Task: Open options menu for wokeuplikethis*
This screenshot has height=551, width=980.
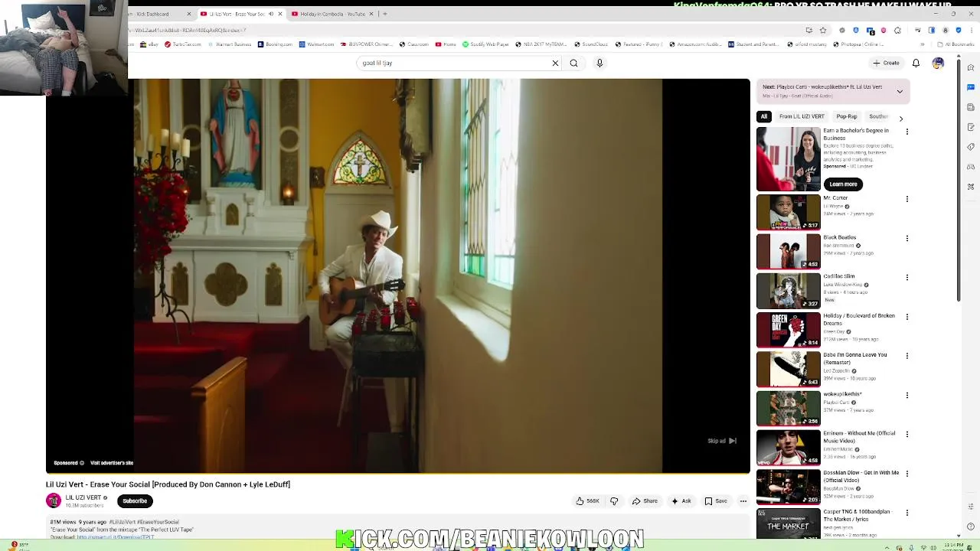Action: coord(907,395)
